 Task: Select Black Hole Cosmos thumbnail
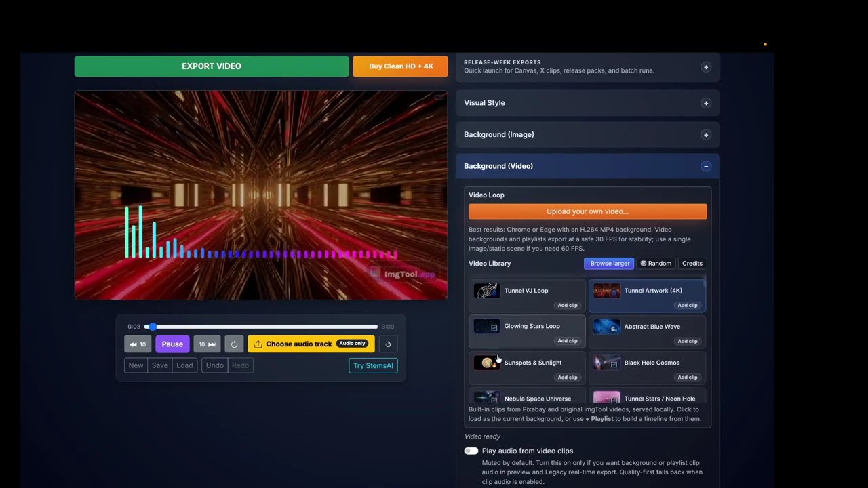coord(607,363)
